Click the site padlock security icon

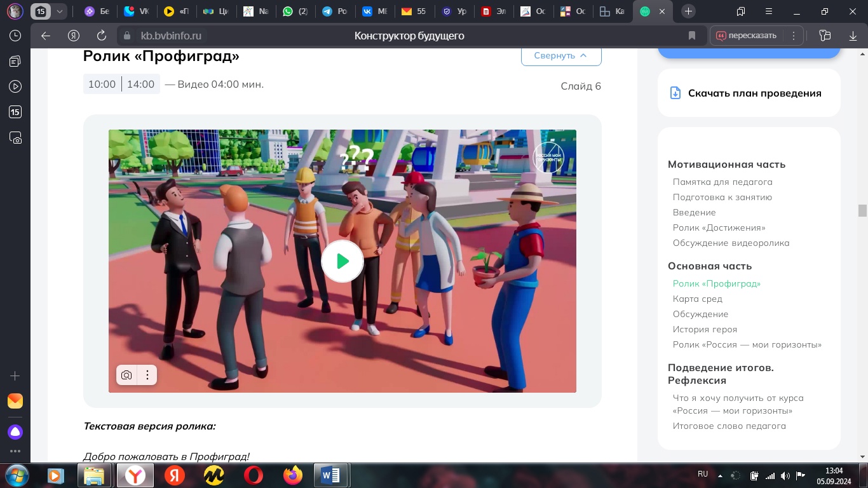tap(127, 36)
